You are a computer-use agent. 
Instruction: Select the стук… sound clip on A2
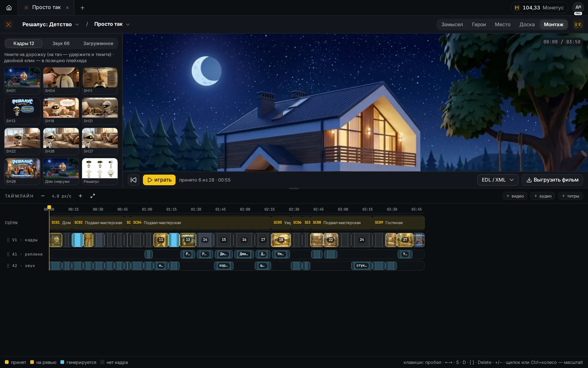(x=362, y=266)
